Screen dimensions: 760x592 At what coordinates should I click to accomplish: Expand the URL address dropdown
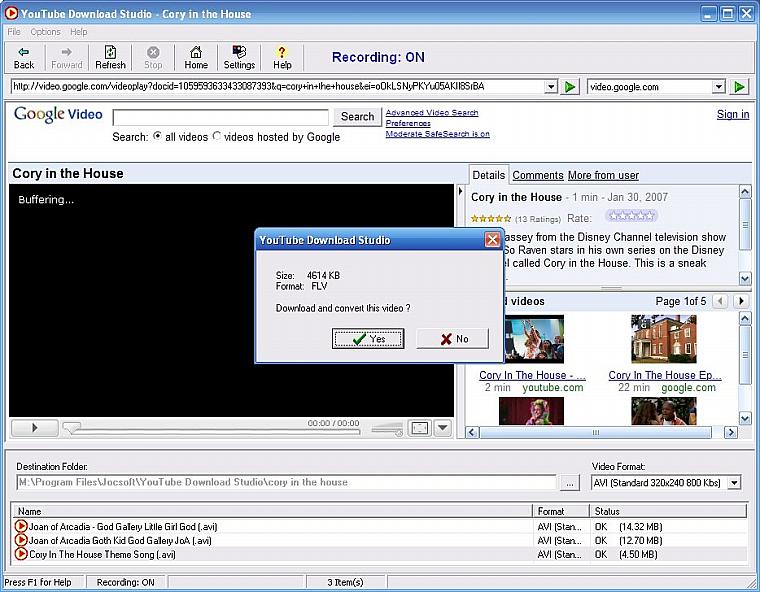click(551, 87)
